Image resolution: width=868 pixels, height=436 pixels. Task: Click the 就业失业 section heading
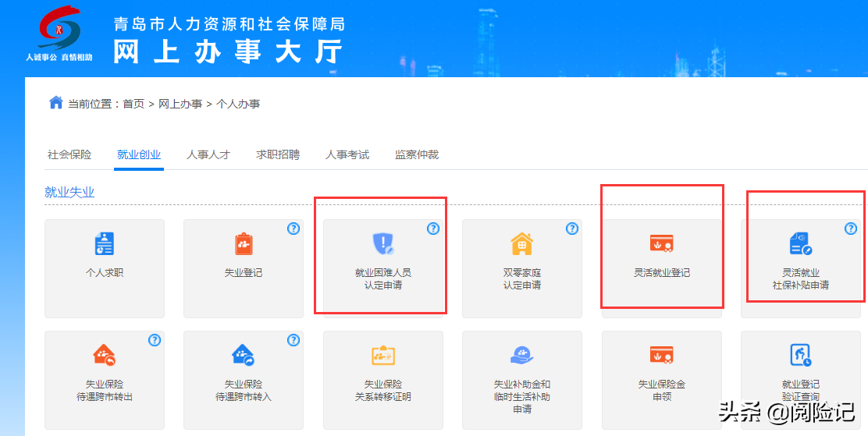click(x=69, y=193)
